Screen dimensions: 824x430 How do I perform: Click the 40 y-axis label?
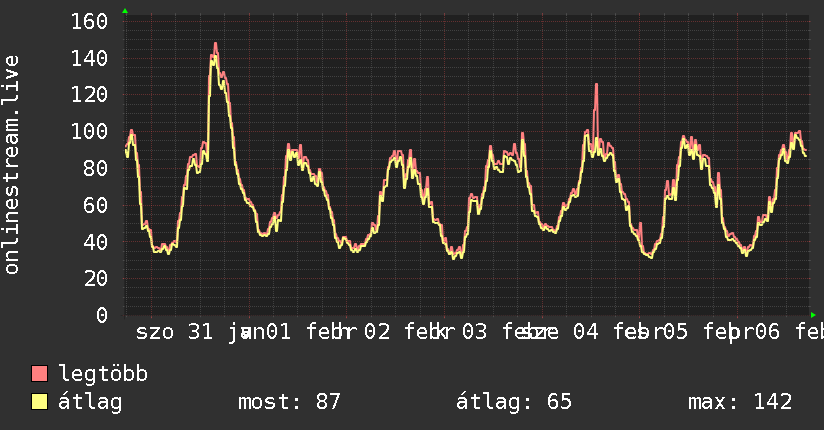coord(95,242)
